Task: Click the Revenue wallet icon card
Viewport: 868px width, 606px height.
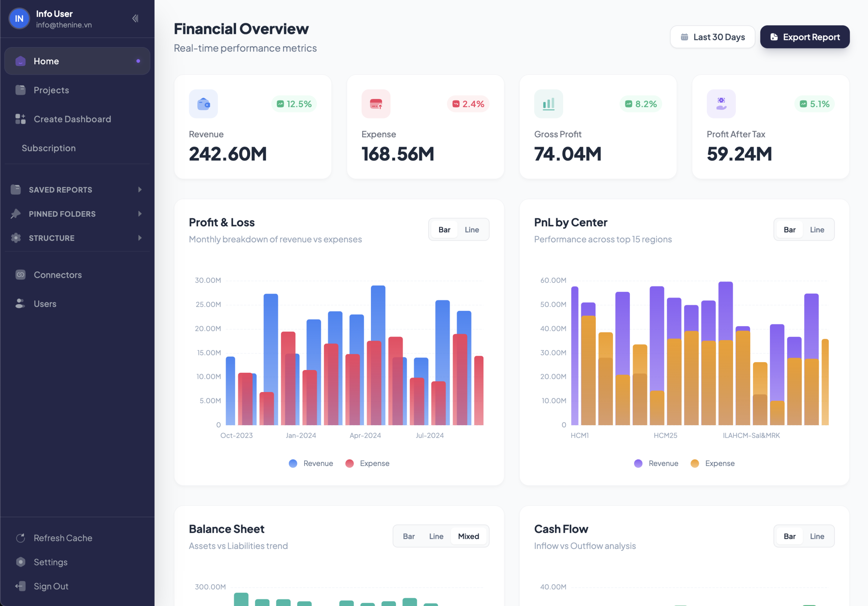Action: [203, 103]
